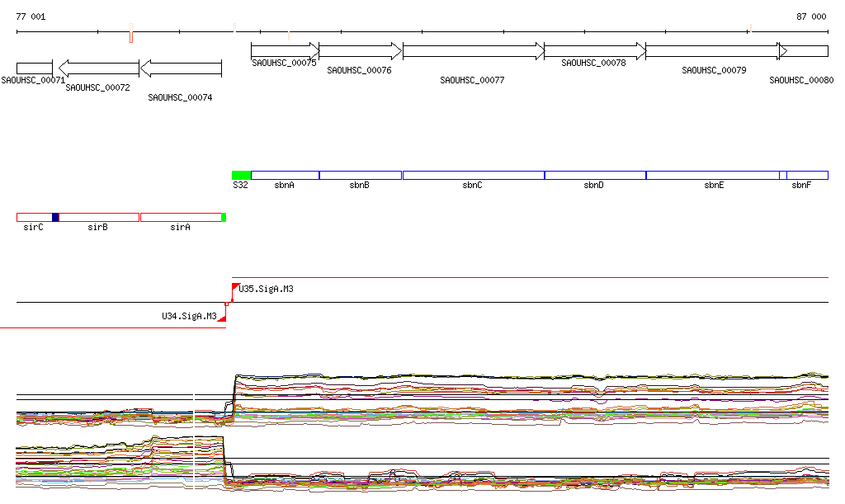Select the sbnE segment box
The width and height of the screenshot is (845, 504).
[712, 175]
